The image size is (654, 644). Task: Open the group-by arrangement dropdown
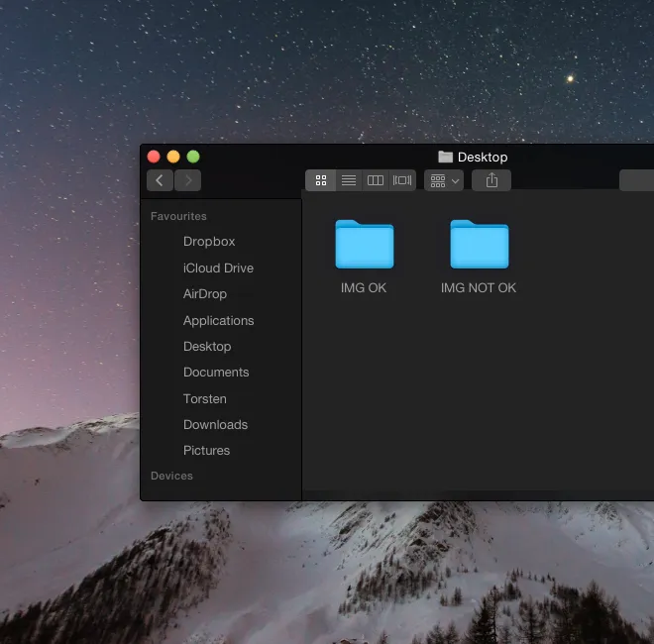(444, 180)
